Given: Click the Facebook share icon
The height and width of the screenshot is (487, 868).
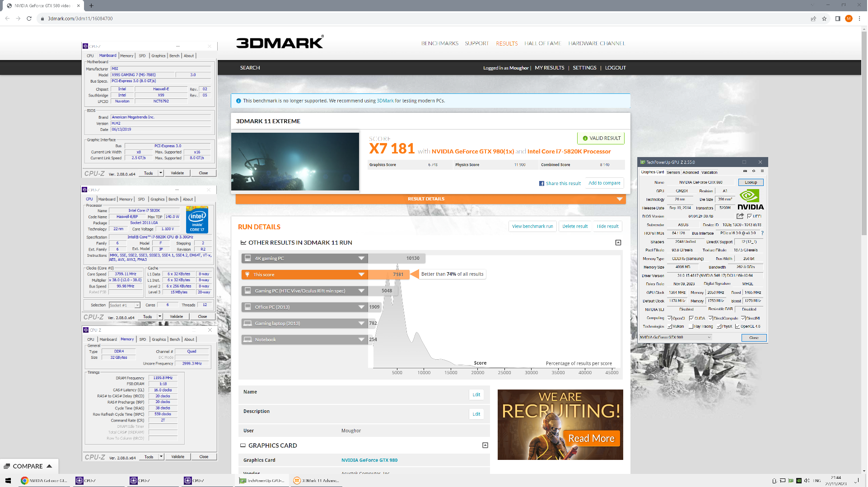Looking at the screenshot, I should click(541, 184).
